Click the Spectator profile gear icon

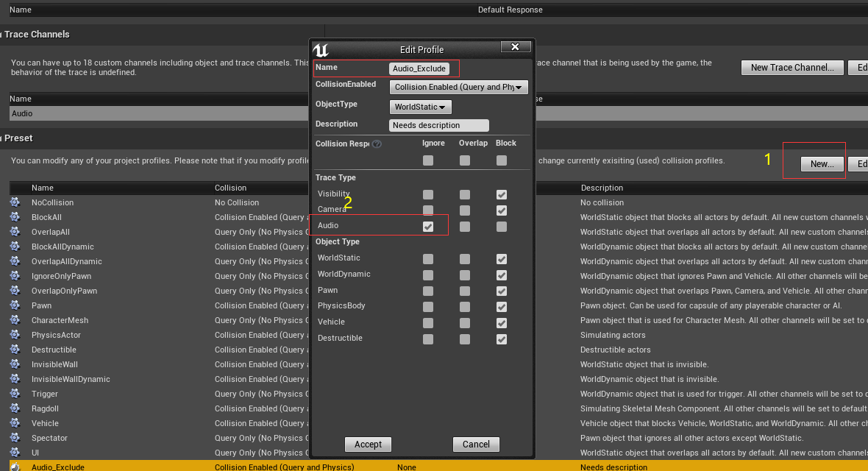click(15, 438)
